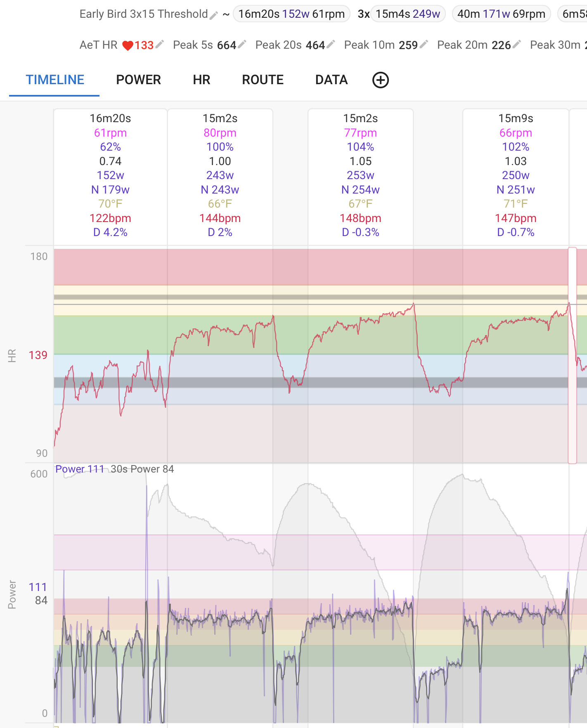587x728 pixels.
Task: Click the pencil icon beside the activity title
Action: coord(213,15)
